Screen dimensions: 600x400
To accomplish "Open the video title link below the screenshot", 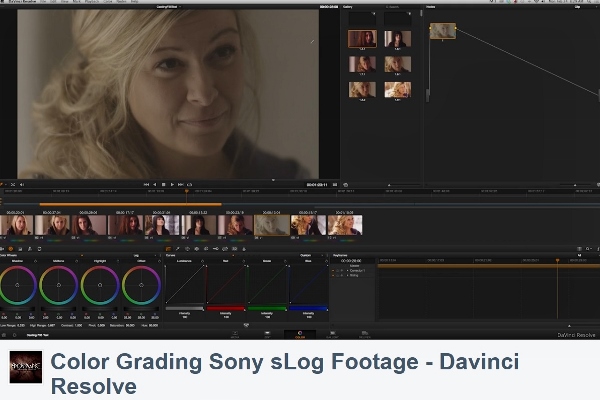I will coord(285,374).
